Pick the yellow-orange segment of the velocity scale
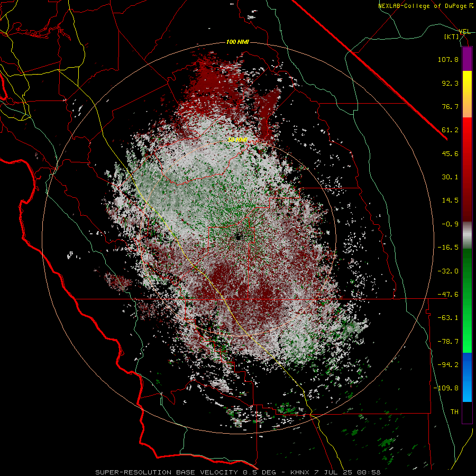The height and width of the screenshot is (476, 476). (467, 94)
